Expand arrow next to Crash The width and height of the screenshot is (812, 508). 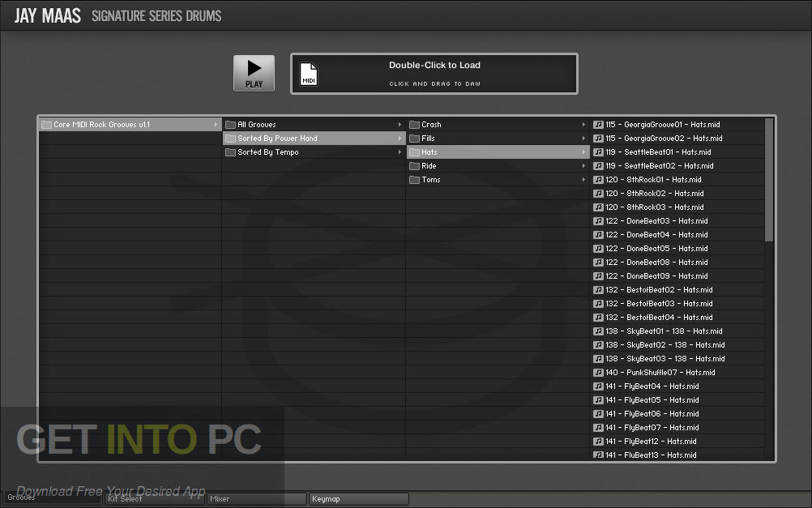583,124
